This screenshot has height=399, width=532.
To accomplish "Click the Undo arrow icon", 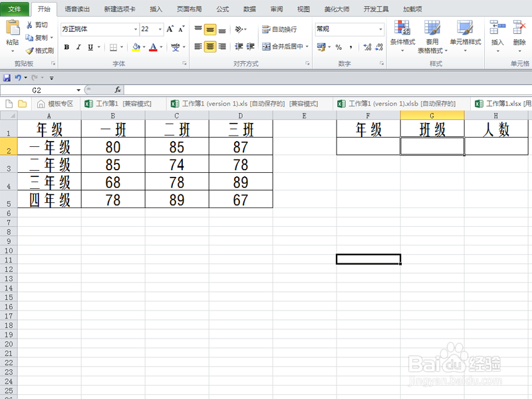I will point(18,78).
